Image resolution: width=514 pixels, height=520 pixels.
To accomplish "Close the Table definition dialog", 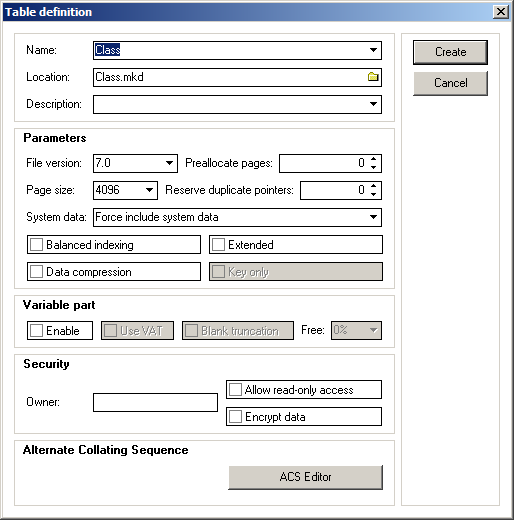I will 501,12.
